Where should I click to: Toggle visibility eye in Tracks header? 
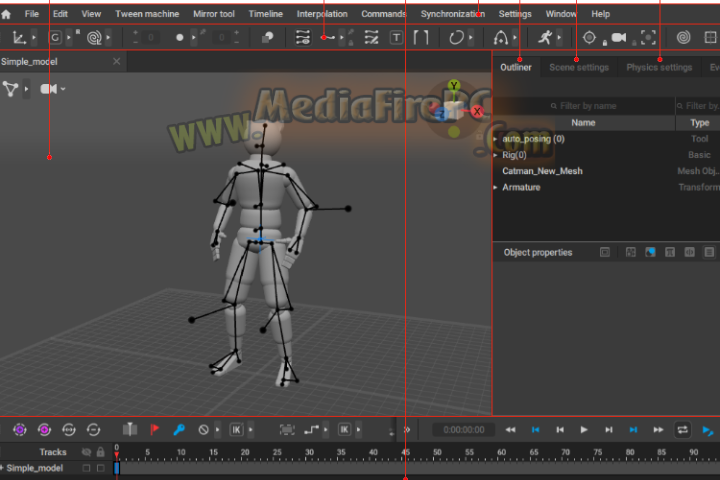tap(86, 452)
